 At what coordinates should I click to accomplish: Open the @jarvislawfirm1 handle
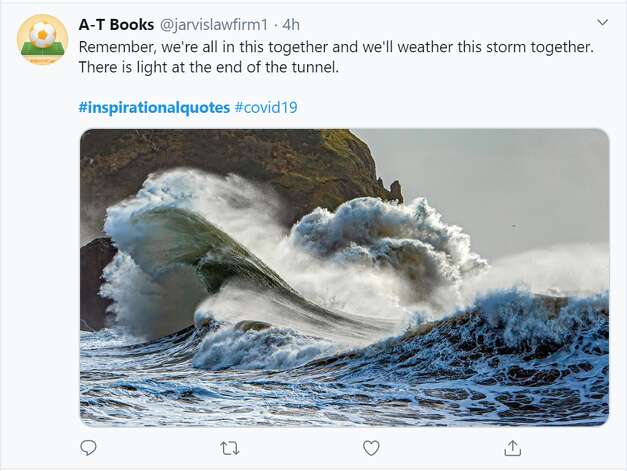pyautogui.click(x=214, y=24)
